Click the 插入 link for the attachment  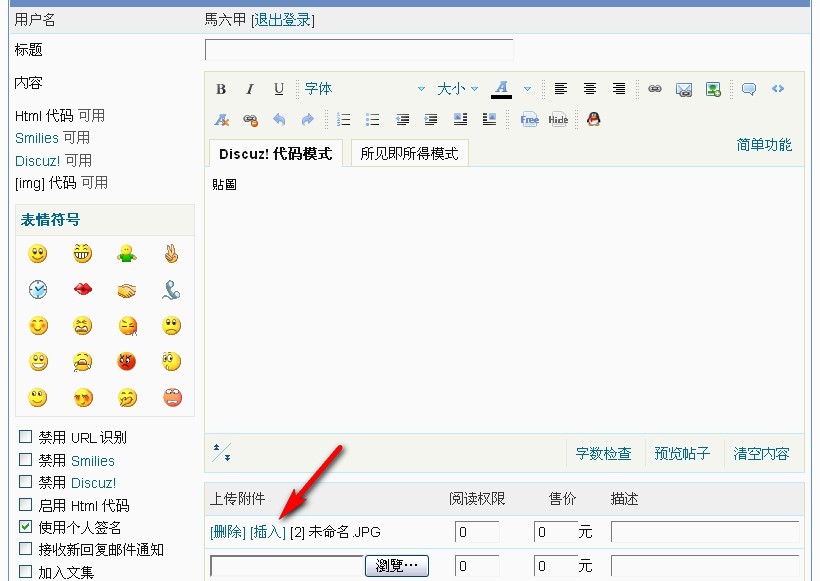coord(268,532)
